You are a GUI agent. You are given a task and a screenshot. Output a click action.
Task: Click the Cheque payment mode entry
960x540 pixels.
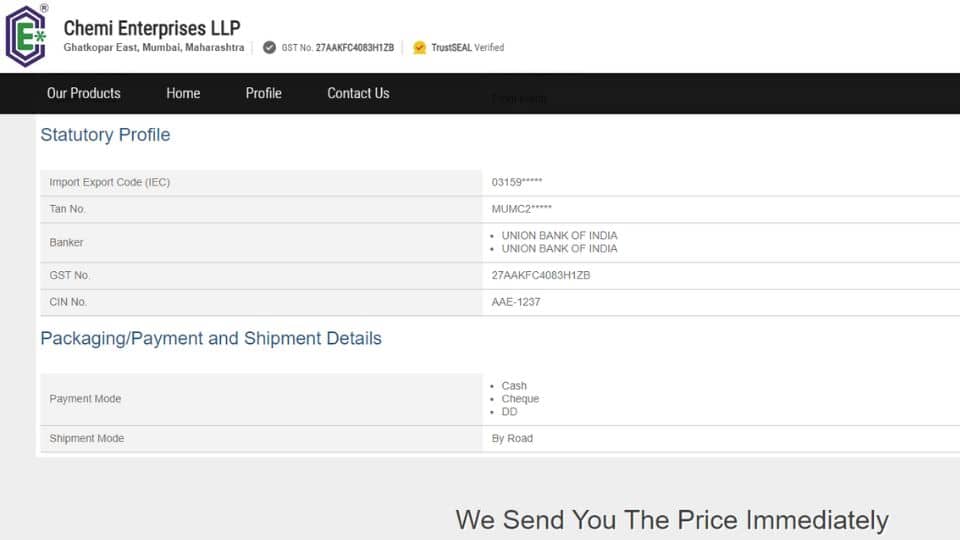(x=520, y=399)
